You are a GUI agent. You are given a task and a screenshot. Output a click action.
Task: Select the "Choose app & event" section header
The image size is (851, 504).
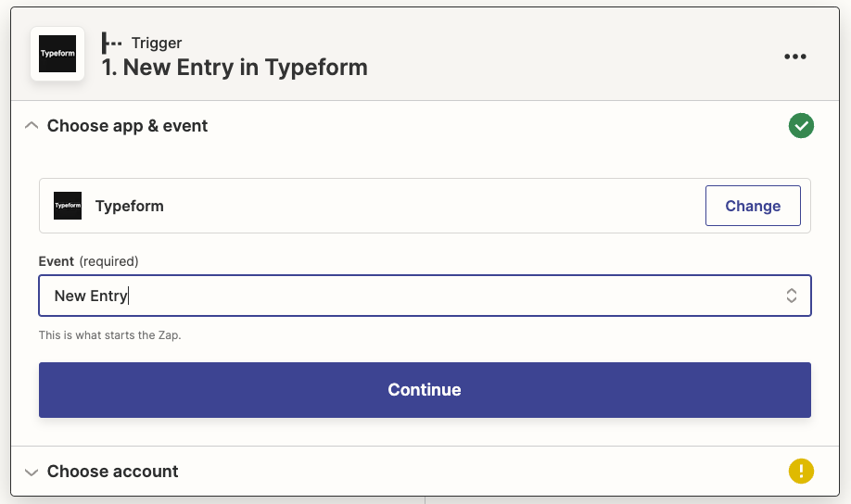coord(128,126)
